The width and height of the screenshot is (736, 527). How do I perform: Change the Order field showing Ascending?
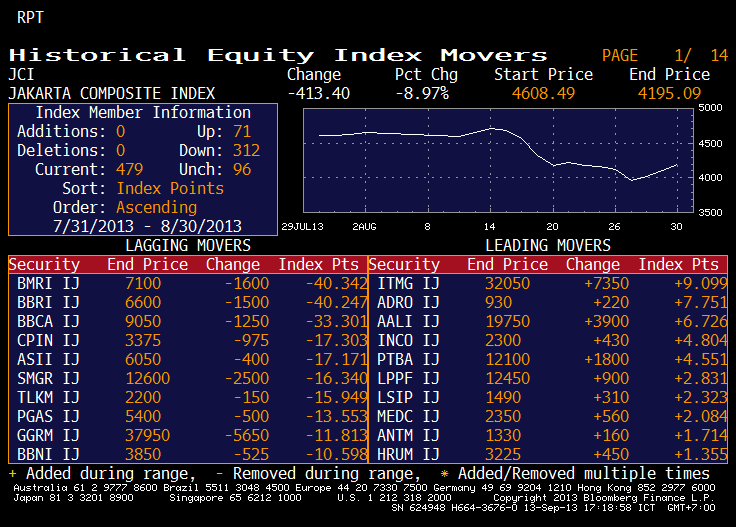(157, 207)
